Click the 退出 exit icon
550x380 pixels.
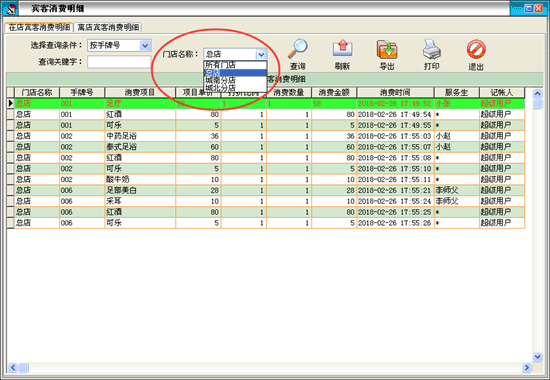pyautogui.click(x=476, y=49)
